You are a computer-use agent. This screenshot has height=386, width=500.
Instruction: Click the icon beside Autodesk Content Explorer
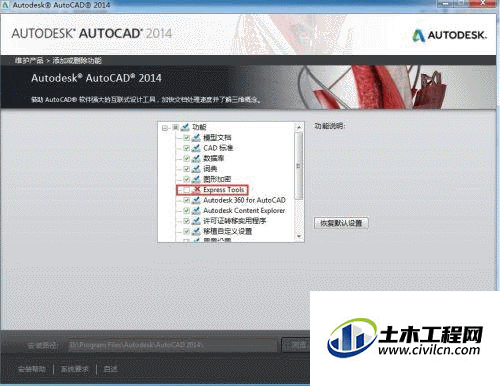[x=196, y=211]
